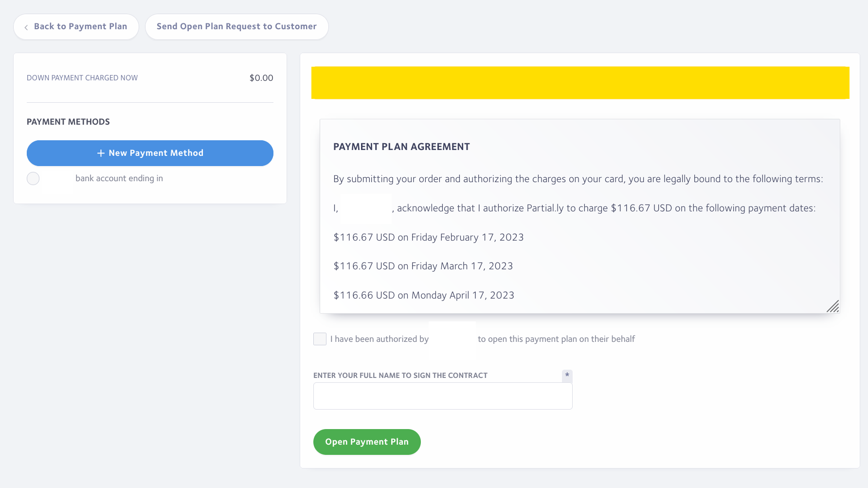Go back to the Payment Plan
This screenshot has height=488, width=868.
point(76,27)
